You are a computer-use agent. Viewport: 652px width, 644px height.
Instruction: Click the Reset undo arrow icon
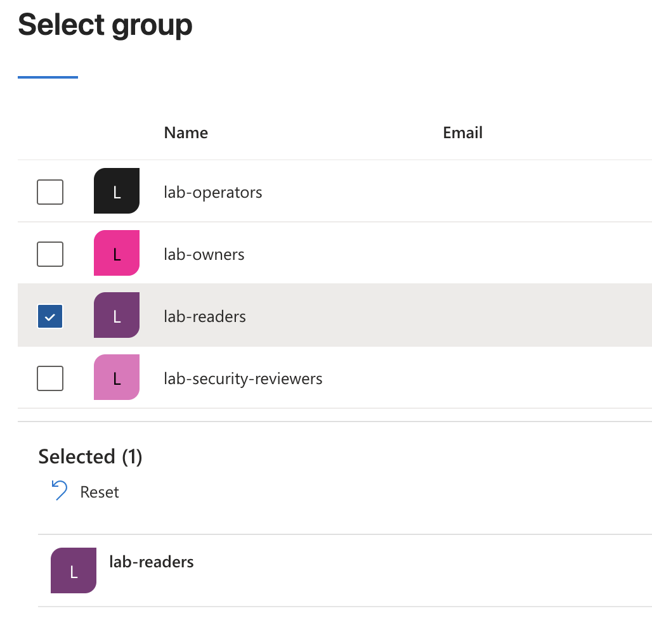[x=60, y=490]
